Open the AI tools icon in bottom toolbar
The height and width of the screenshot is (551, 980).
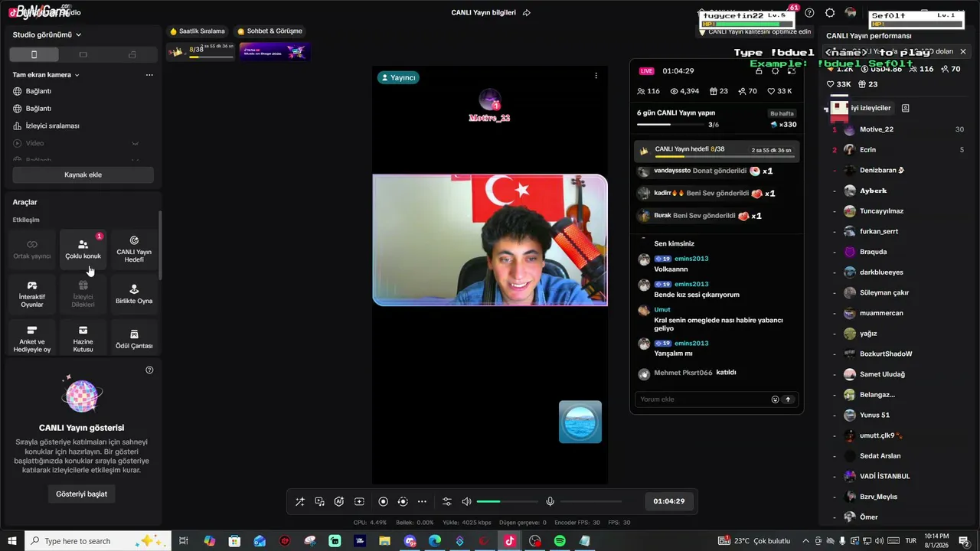339,501
